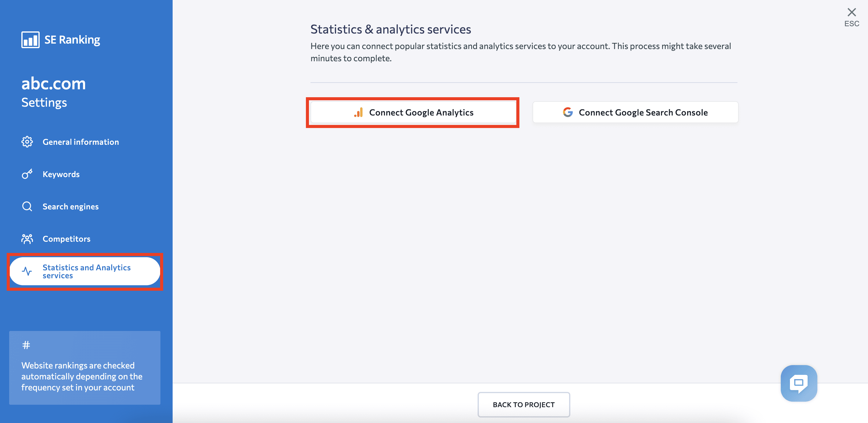The image size is (868, 423).
Task: Click the abc.com project title
Action: (x=54, y=83)
